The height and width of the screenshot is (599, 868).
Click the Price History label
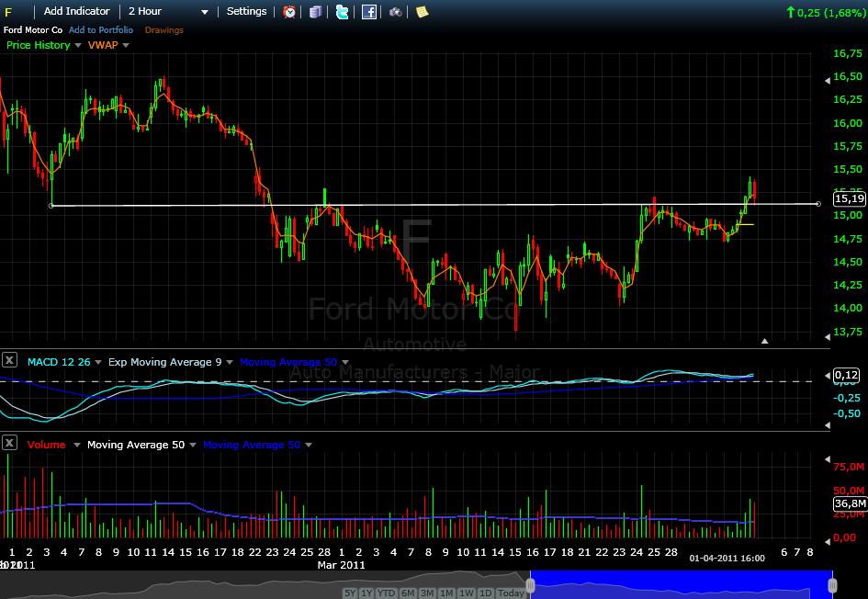click(x=39, y=45)
